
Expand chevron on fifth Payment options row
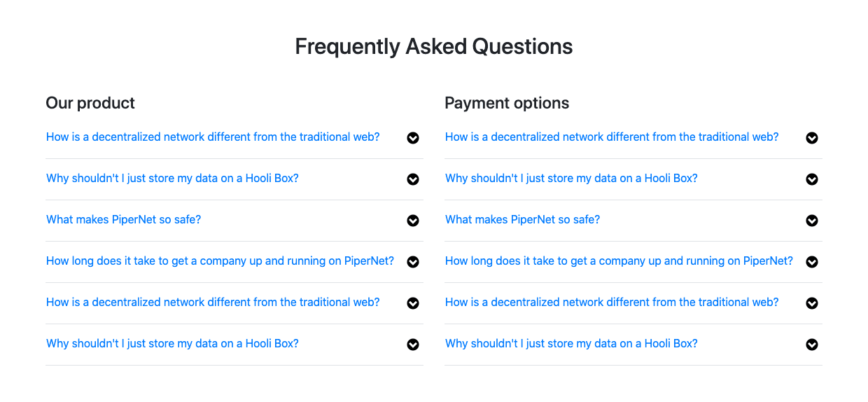812,303
